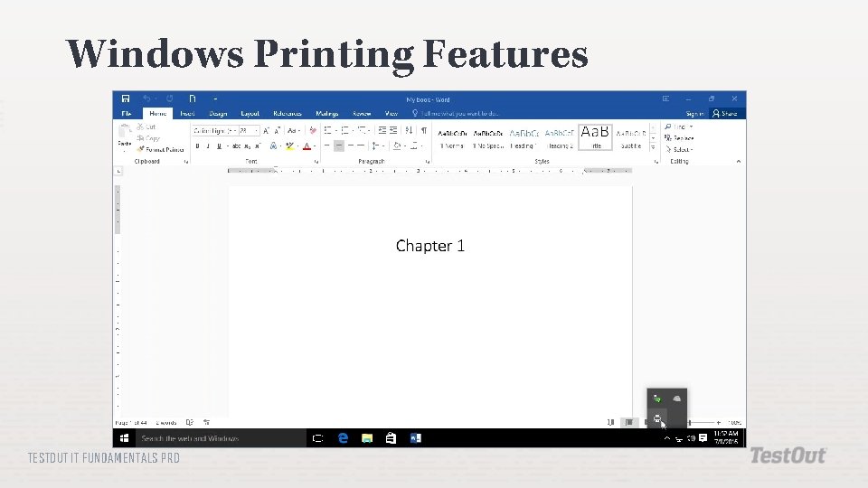
Task: Click Replace in the Editing group
Action: [x=679, y=138]
